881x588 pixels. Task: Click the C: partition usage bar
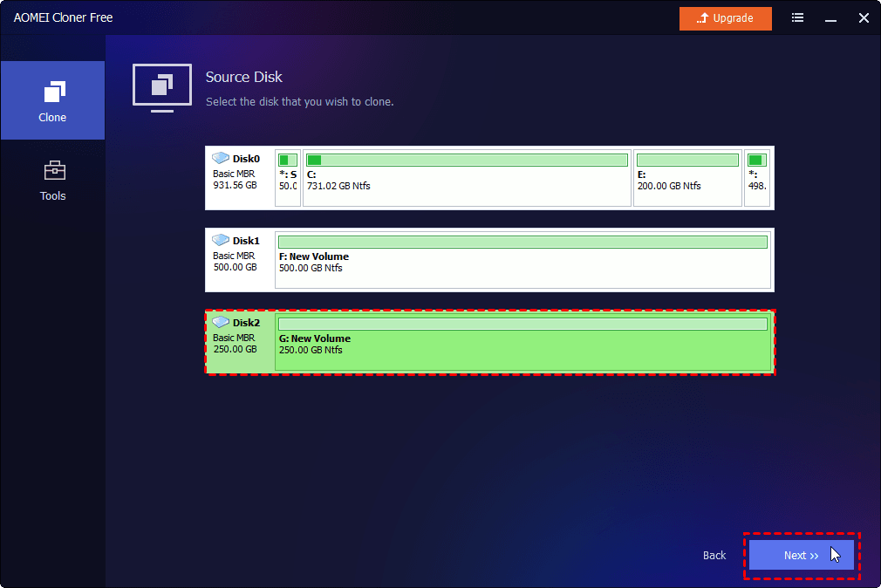tap(467, 161)
